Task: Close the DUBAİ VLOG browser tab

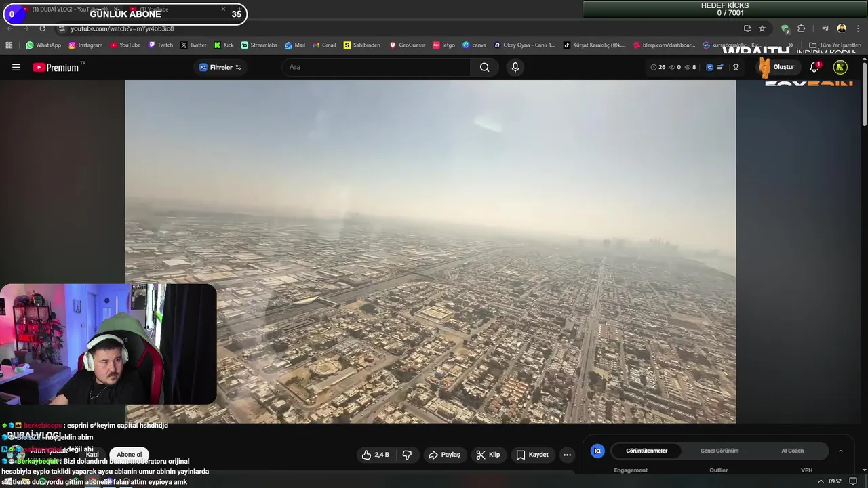Action: tap(116, 9)
